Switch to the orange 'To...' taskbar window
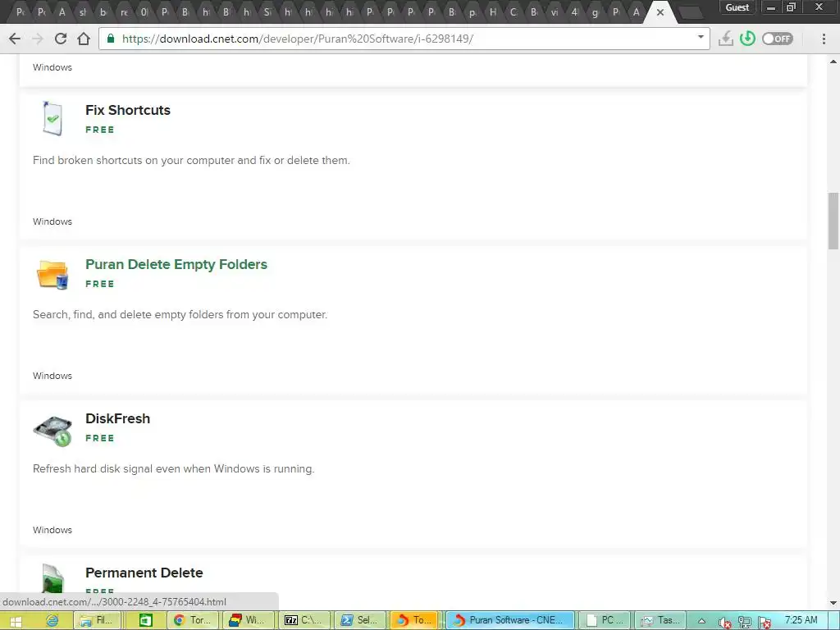Screen dimensions: 840x630 [x=415, y=620]
